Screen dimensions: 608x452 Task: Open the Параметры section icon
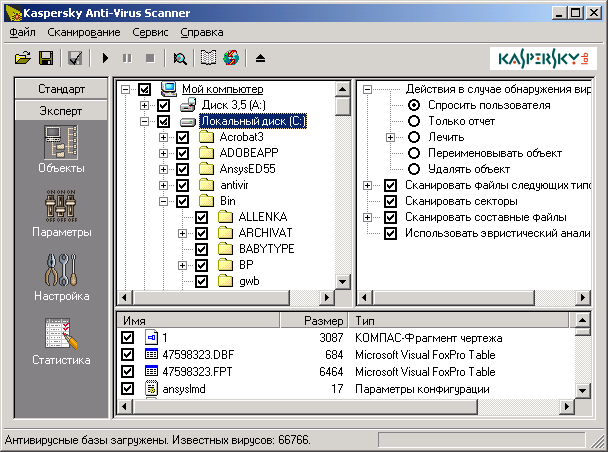61,206
